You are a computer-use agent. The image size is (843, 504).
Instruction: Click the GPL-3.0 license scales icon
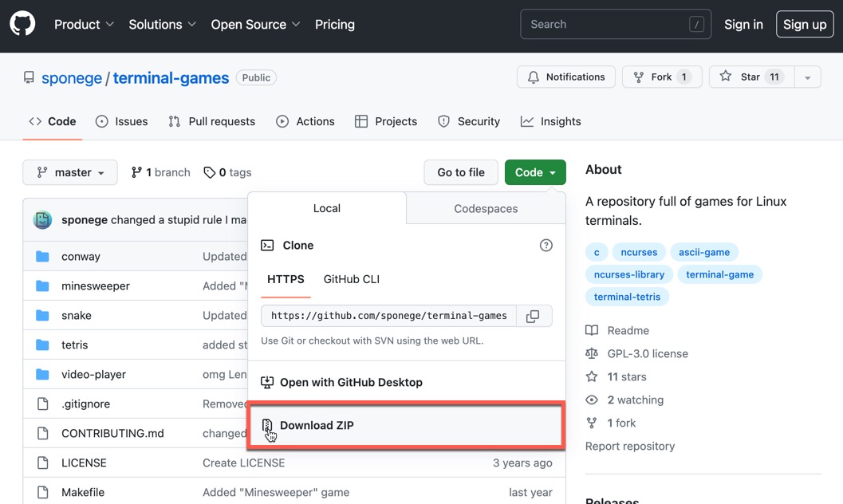pos(592,353)
